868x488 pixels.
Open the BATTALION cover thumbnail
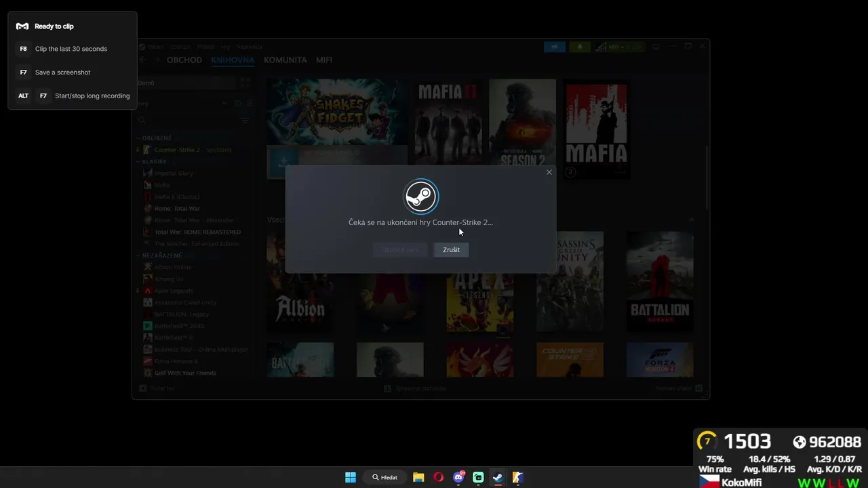tap(660, 282)
